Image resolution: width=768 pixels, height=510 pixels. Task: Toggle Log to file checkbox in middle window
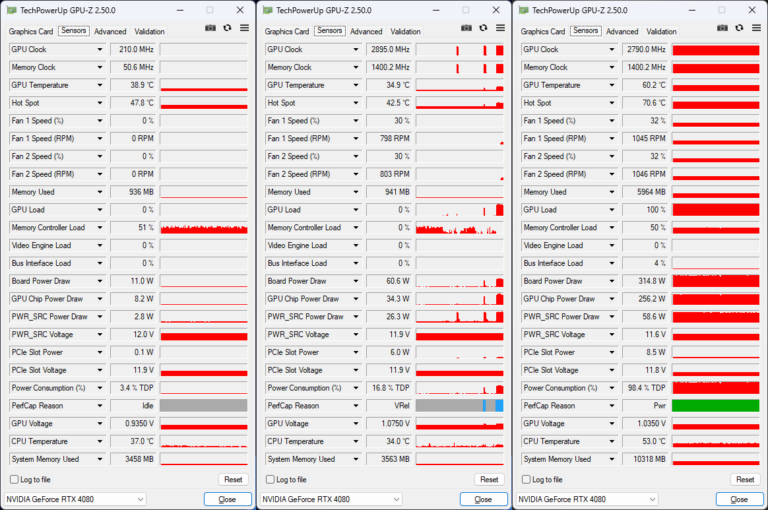pos(270,480)
